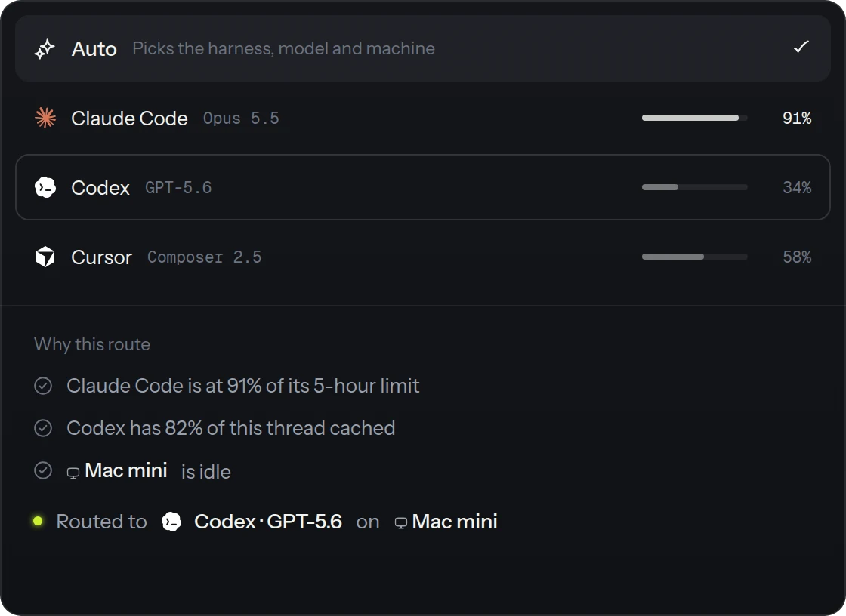Click the Mac mini label in Routed to line
Viewport: 846px width, 616px height.
tap(455, 522)
